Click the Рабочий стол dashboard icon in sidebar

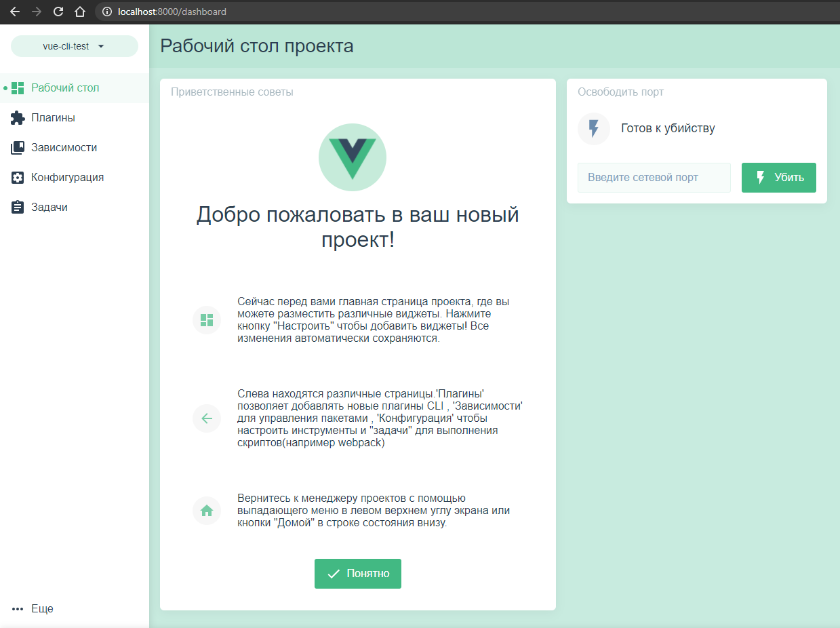(18, 88)
